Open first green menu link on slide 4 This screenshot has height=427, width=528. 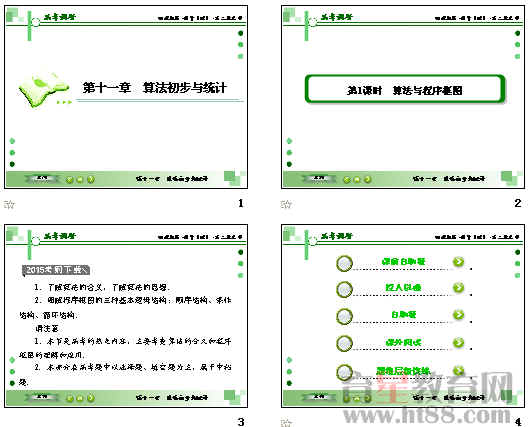(403, 261)
